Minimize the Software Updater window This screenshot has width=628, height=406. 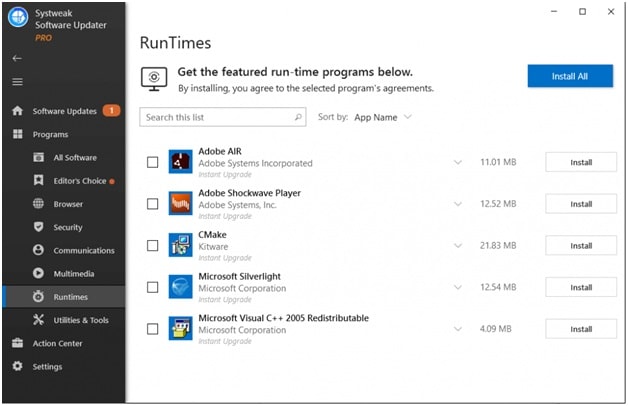pyautogui.click(x=554, y=12)
